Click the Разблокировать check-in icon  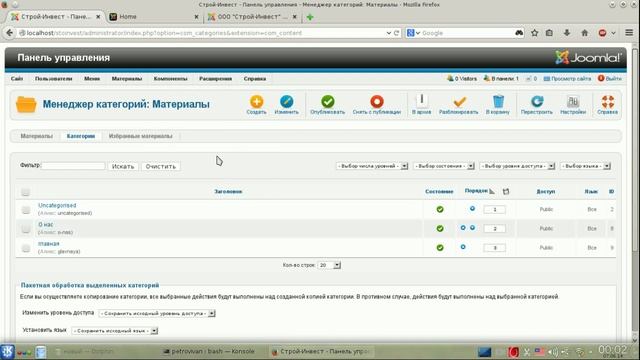coord(459,102)
